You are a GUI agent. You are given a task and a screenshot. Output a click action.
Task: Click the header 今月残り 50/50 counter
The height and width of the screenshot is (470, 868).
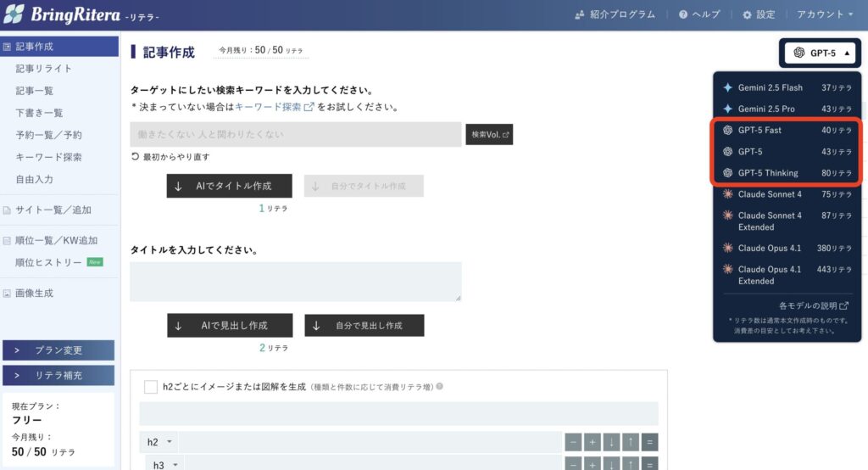pyautogui.click(x=261, y=50)
